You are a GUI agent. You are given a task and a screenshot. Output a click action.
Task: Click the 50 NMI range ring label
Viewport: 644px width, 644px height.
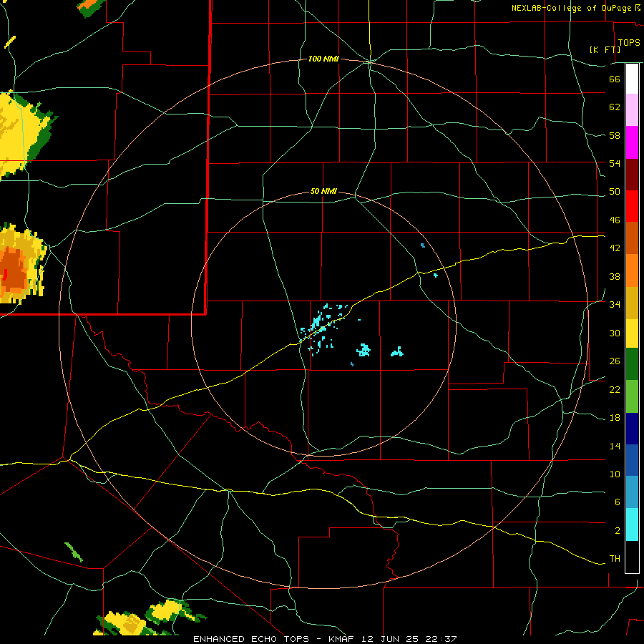[323, 191]
